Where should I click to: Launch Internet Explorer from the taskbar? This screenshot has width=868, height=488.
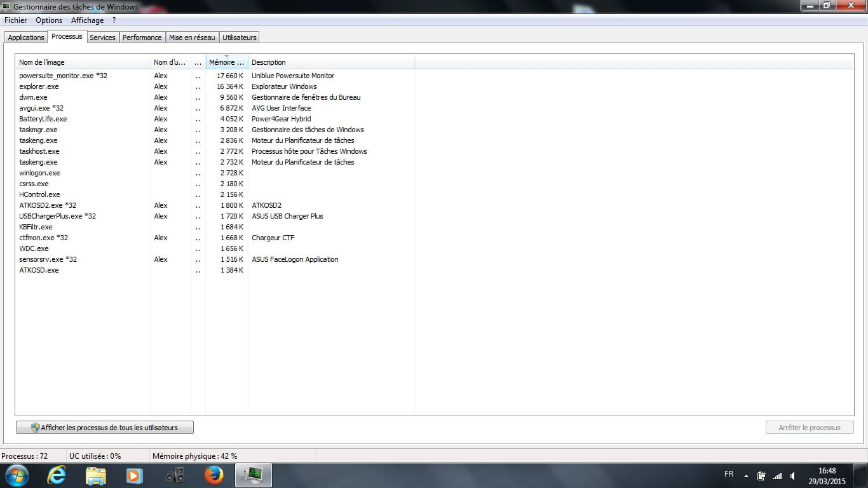tap(57, 475)
